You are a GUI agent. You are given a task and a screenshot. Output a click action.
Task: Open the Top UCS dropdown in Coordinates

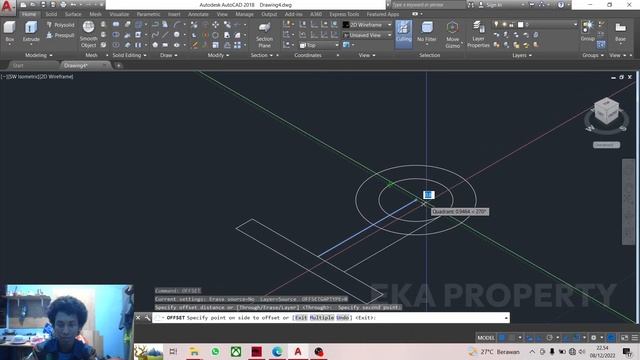point(319,45)
